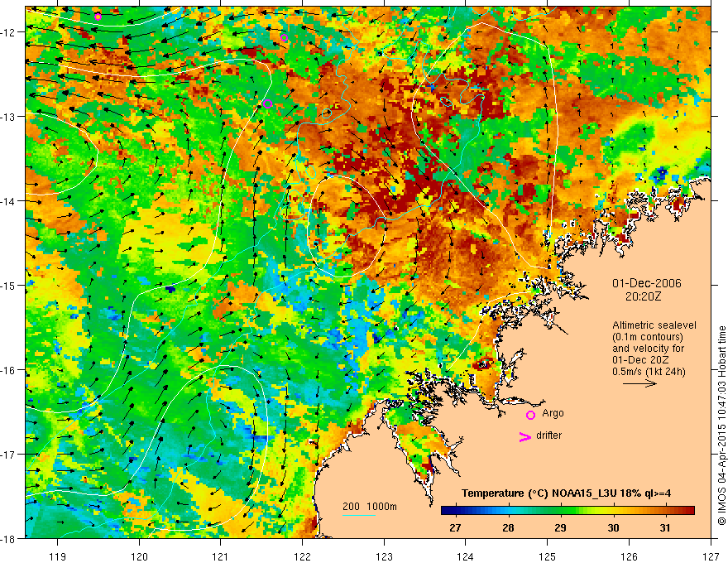728x563 pixels.
Task: Click latitude axis label '-13'
Action: point(8,117)
